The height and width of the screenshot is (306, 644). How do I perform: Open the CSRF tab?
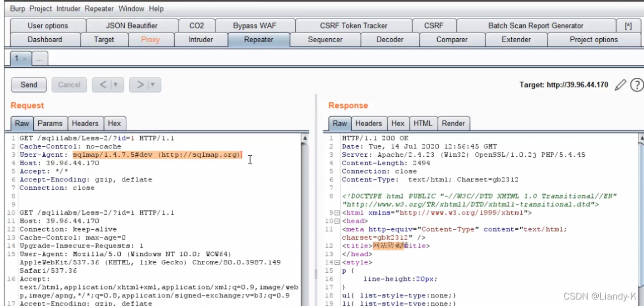click(x=434, y=26)
